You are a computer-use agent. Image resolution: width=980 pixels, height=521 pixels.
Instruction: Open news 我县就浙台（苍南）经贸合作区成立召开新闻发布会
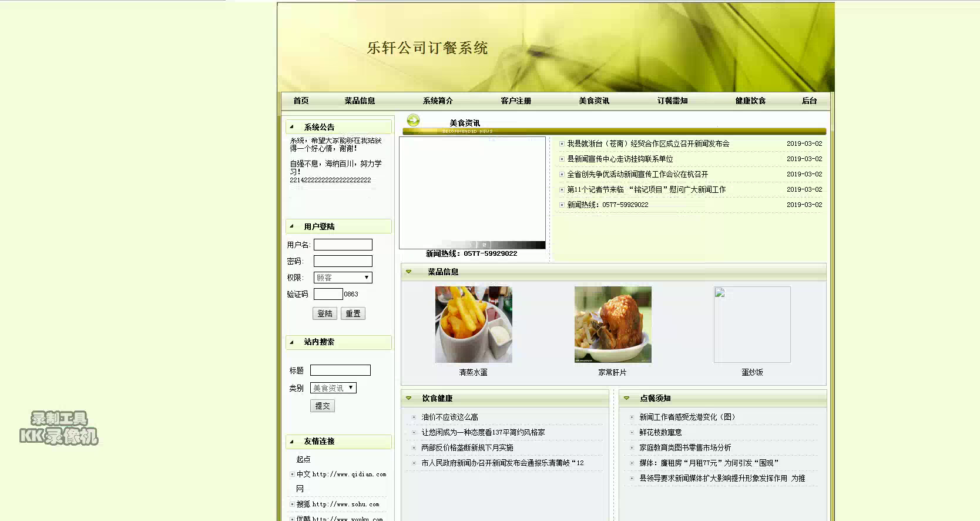[648, 143]
